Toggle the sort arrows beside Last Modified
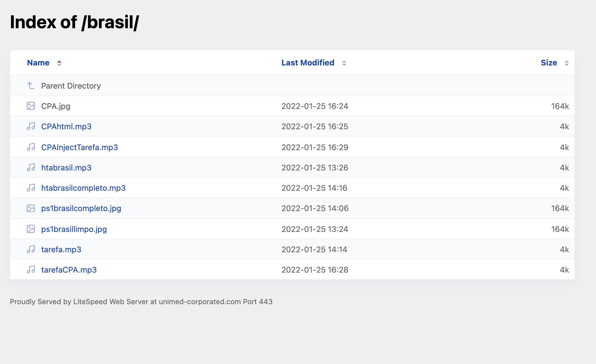This screenshot has width=596, height=364. point(344,63)
